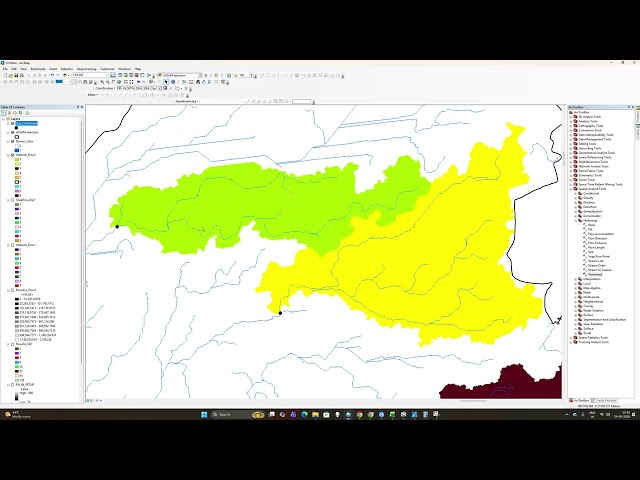Image resolution: width=640 pixels, height=480 pixels.
Task: Expand the Interpolation toolset
Action: tap(576, 279)
